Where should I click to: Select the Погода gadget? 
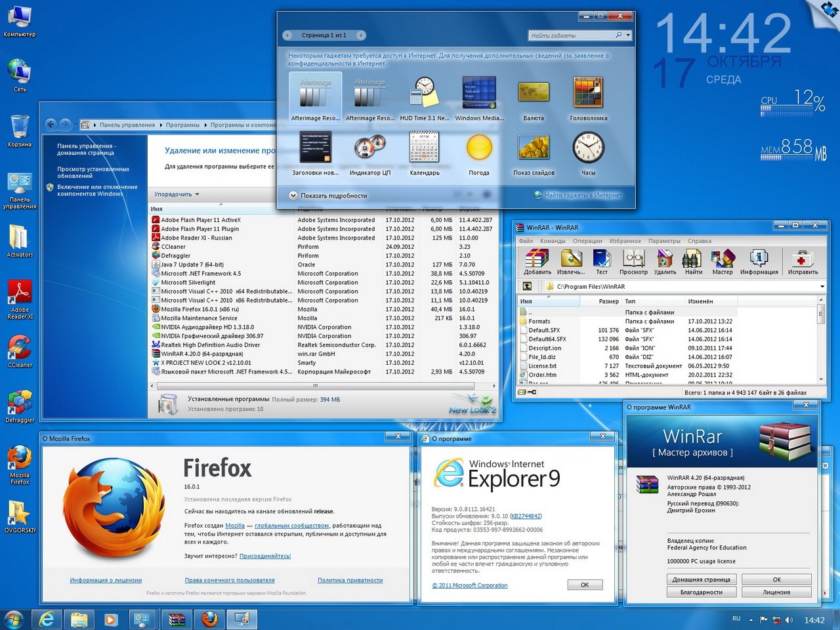coord(479,154)
